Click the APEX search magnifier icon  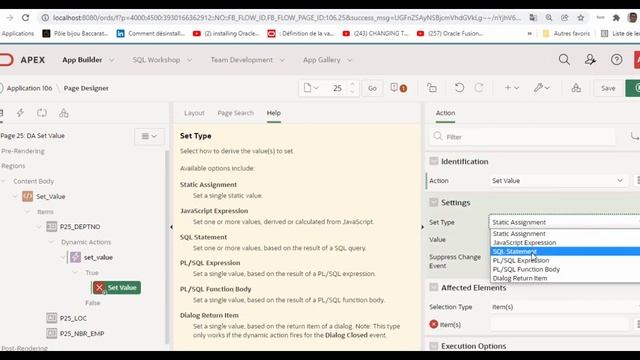564,60
